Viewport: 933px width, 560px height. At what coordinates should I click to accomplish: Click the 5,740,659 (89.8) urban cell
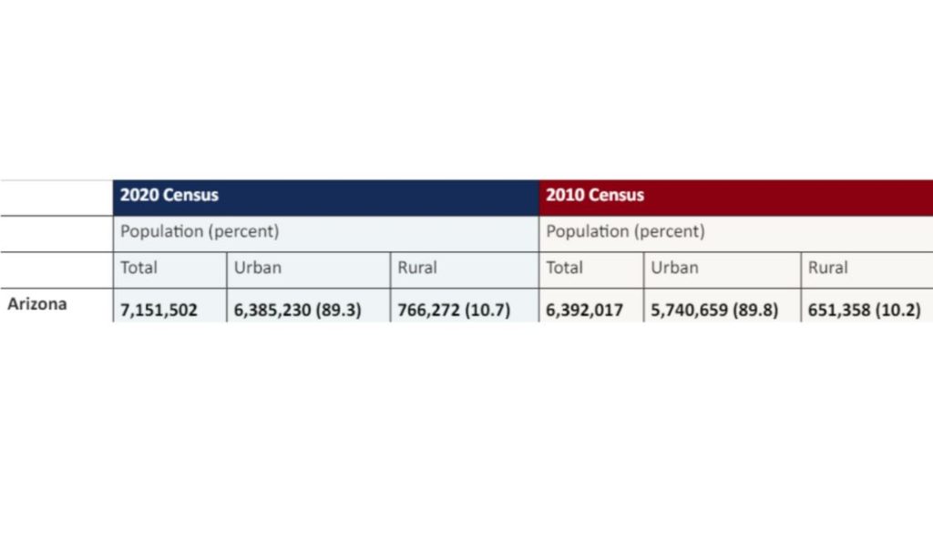(x=714, y=310)
